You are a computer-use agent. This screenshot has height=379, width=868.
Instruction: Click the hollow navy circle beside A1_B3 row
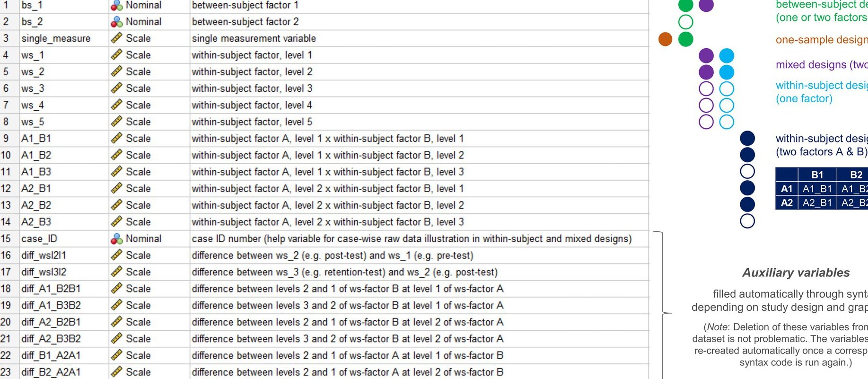tap(747, 171)
